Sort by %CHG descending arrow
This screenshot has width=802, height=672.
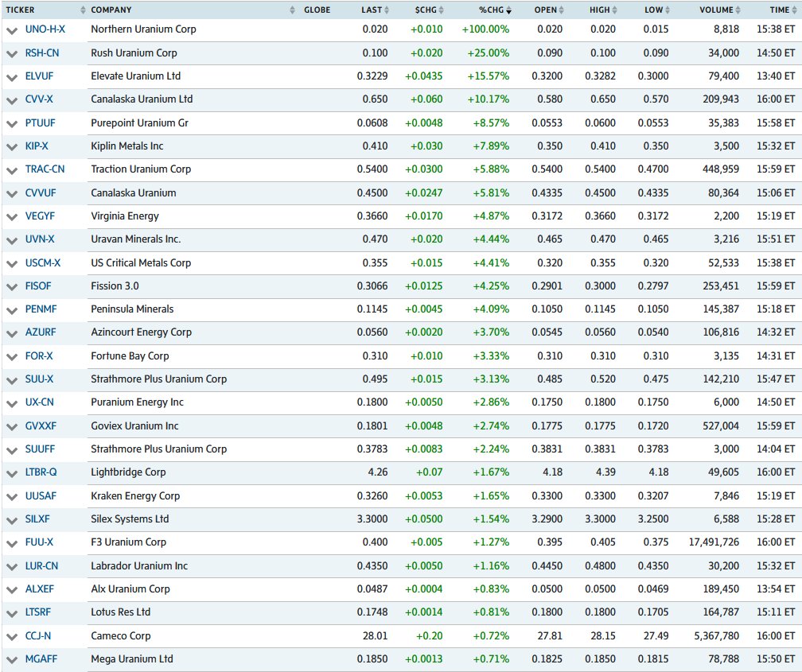click(x=508, y=10)
